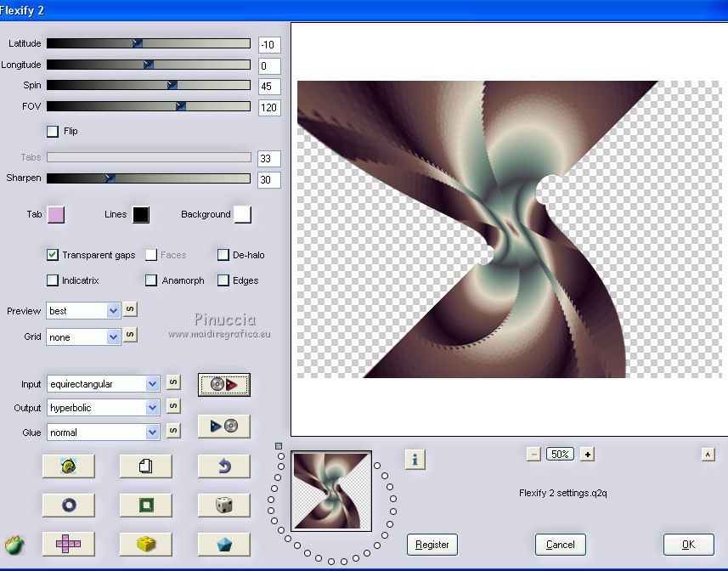Click the S button beside Grid
Screen dimensions: 728x571
coord(131,334)
